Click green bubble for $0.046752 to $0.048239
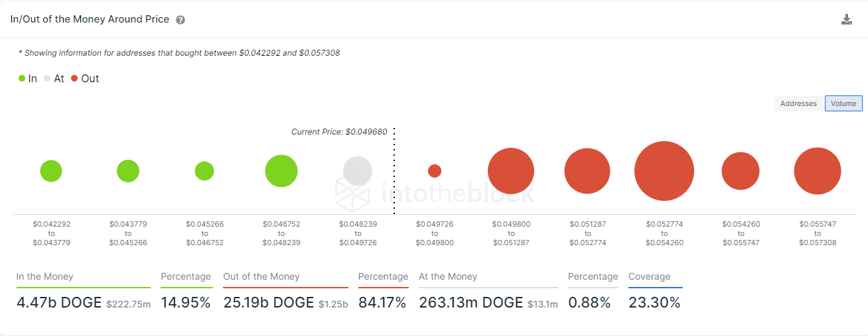Image resolution: width=868 pixels, height=336 pixels. [281, 171]
